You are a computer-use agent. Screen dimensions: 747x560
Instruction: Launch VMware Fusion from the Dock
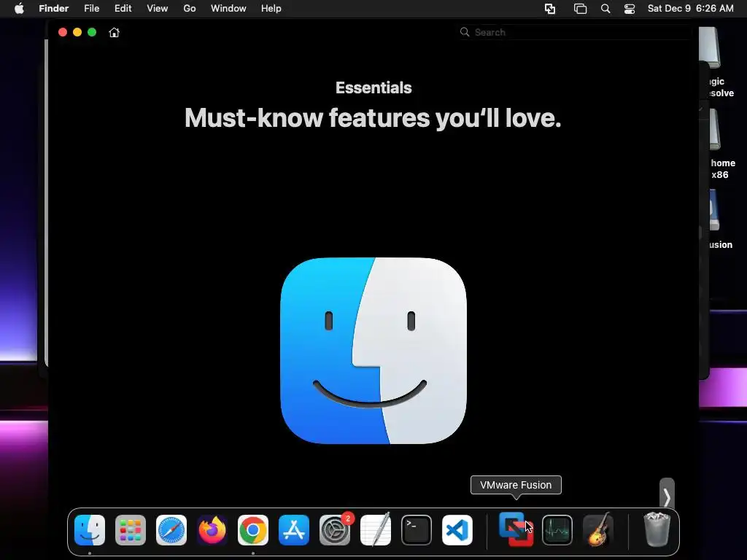tap(516, 529)
